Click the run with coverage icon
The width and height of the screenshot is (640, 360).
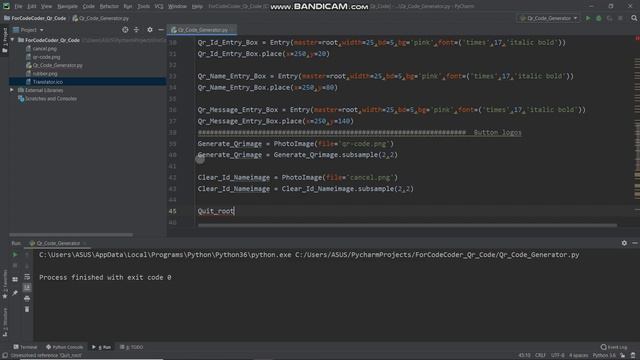(609, 18)
